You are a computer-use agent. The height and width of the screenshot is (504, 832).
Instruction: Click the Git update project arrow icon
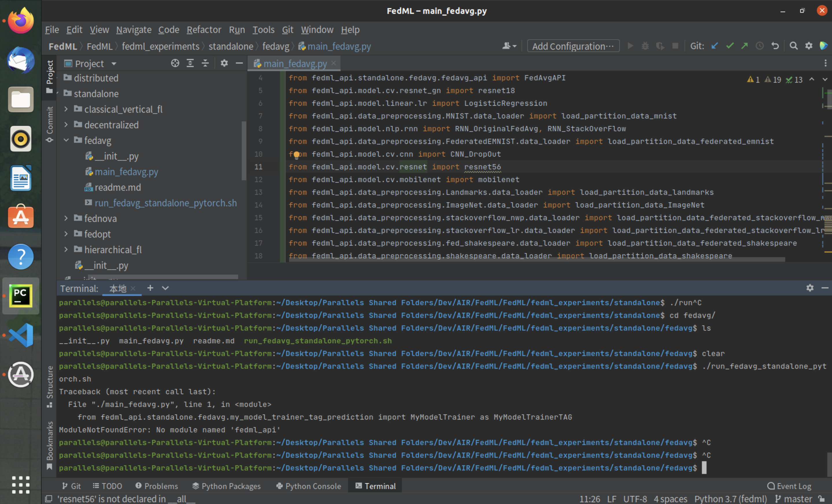click(715, 46)
